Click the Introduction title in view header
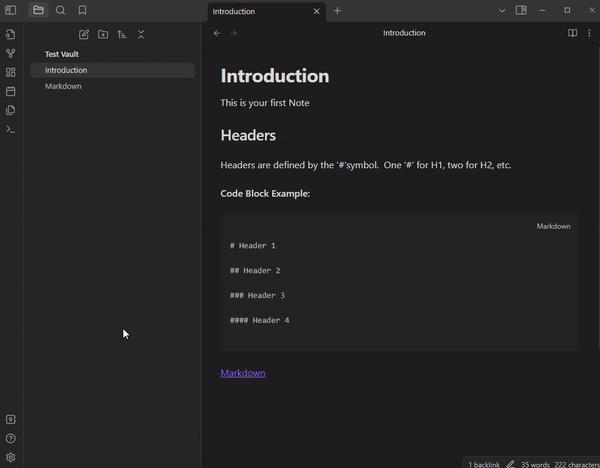The height and width of the screenshot is (468, 600). [404, 33]
